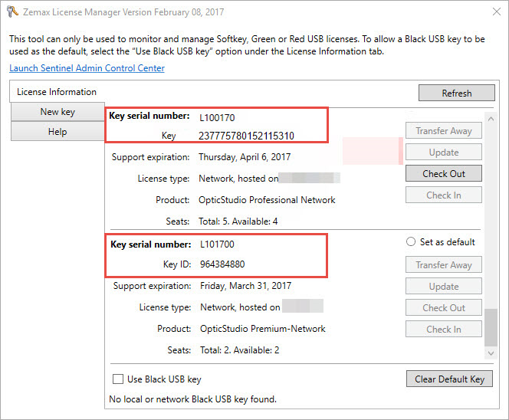Viewport: 509px width, 420px height.
Task: Click the text Total: 5. Available: 4
Action: (238, 221)
